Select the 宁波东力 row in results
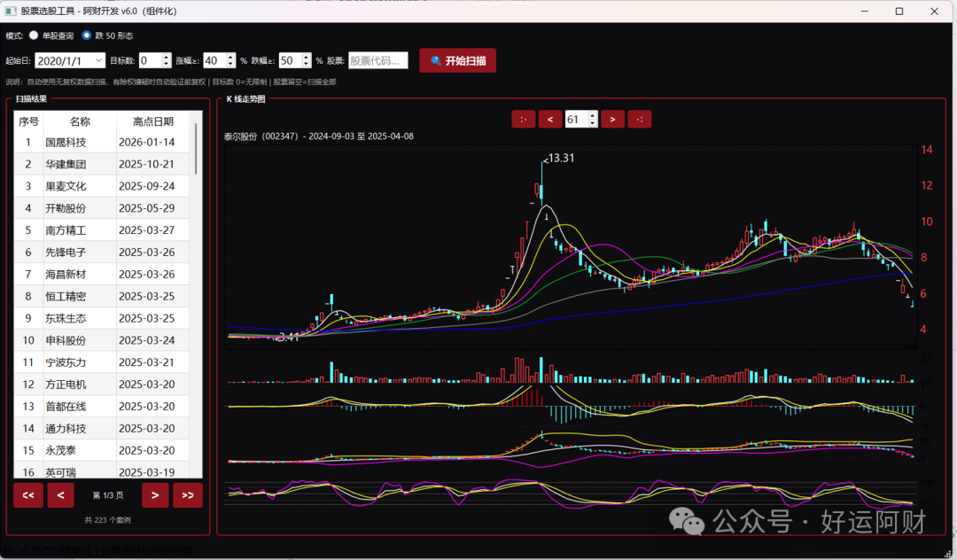957x560 pixels. click(102, 362)
